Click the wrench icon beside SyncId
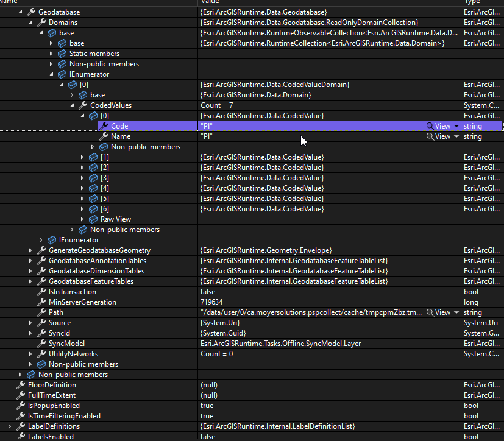 coord(41,333)
